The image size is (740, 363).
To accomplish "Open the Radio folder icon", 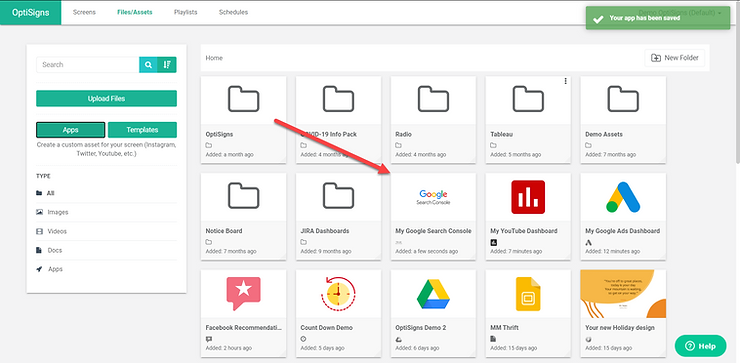I will pyautogui.click(x=433, y=99).
